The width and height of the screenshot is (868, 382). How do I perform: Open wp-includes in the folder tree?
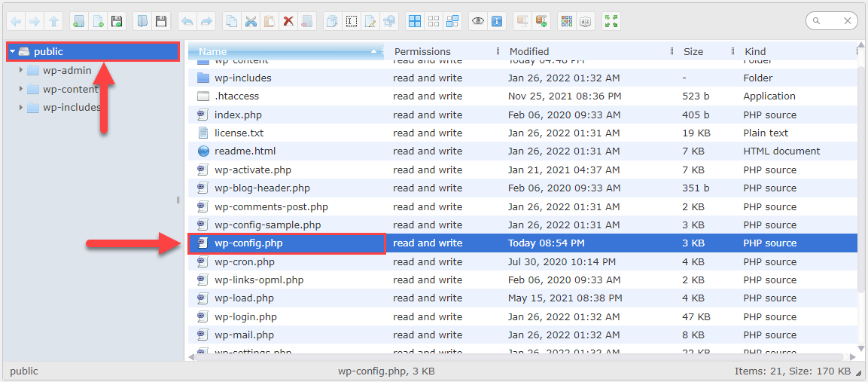[x=72, y=107]
